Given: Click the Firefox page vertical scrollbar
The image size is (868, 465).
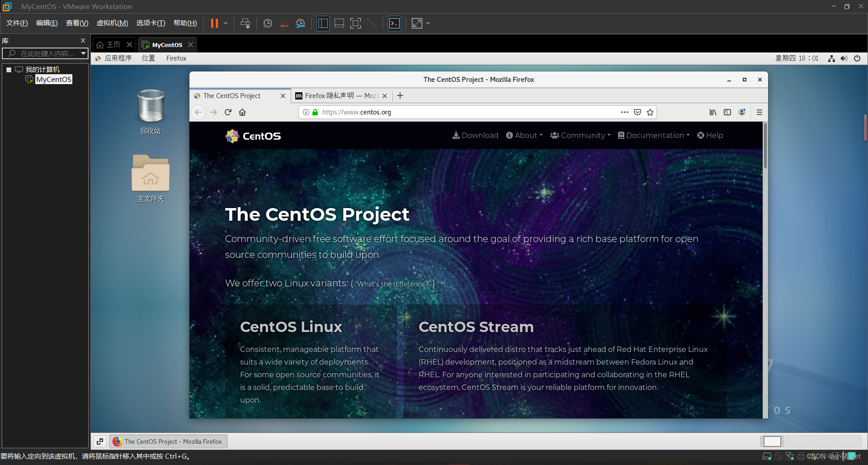Looking at the screenshot, I should pos(765,145).
